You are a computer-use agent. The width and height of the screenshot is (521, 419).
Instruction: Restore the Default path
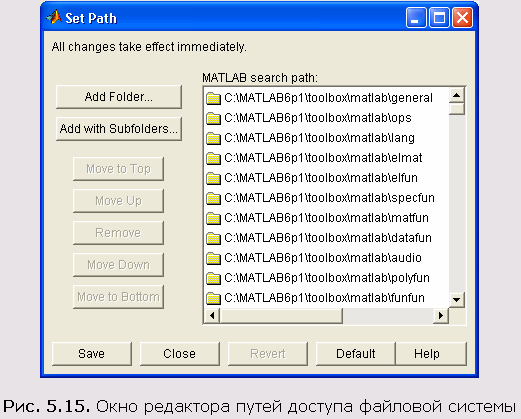point(355,354)
